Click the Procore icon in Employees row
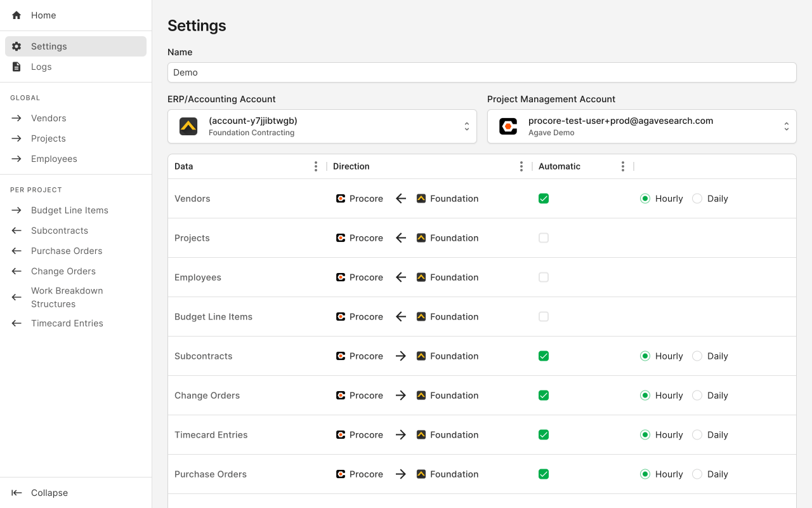Screen dimensions: 812x508 coord(341,277)
